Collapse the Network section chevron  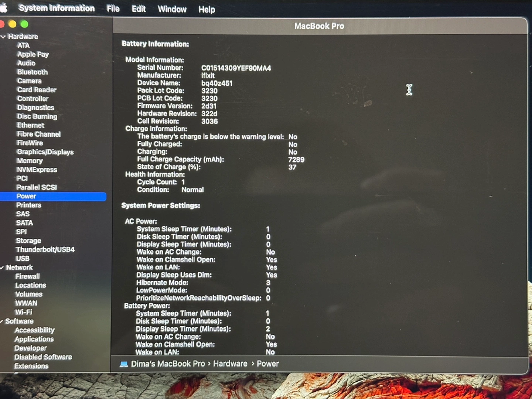(x=2, y=267)
